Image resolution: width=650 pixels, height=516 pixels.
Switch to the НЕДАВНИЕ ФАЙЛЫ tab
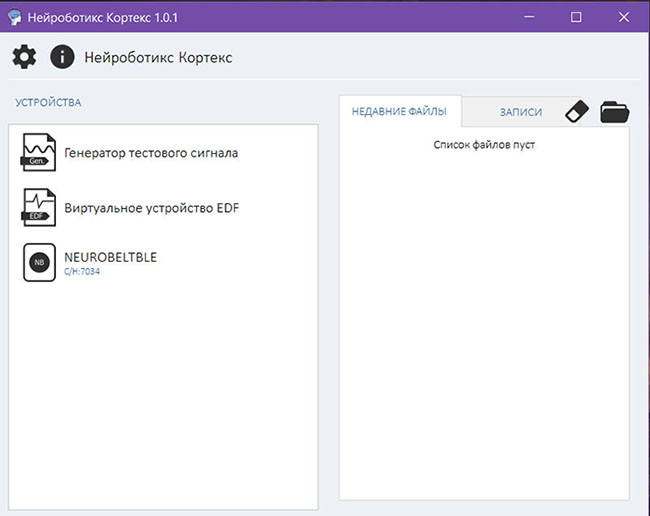(399, 112)
